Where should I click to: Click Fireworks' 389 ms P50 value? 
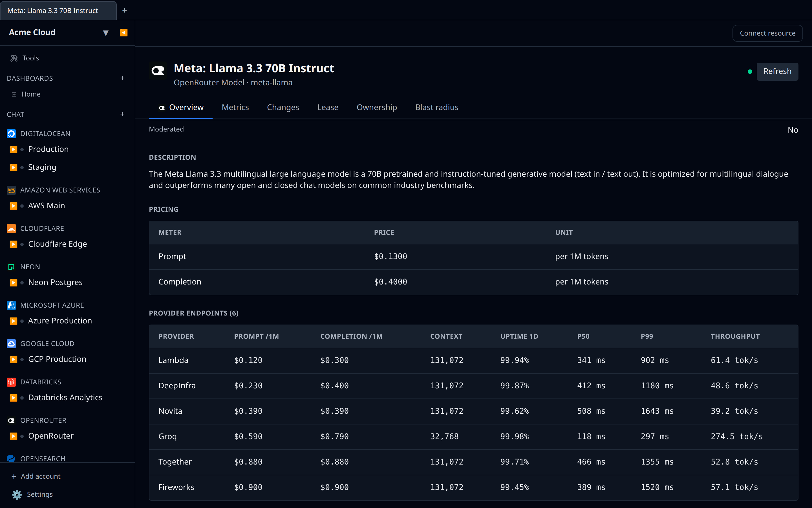[591, 487]
